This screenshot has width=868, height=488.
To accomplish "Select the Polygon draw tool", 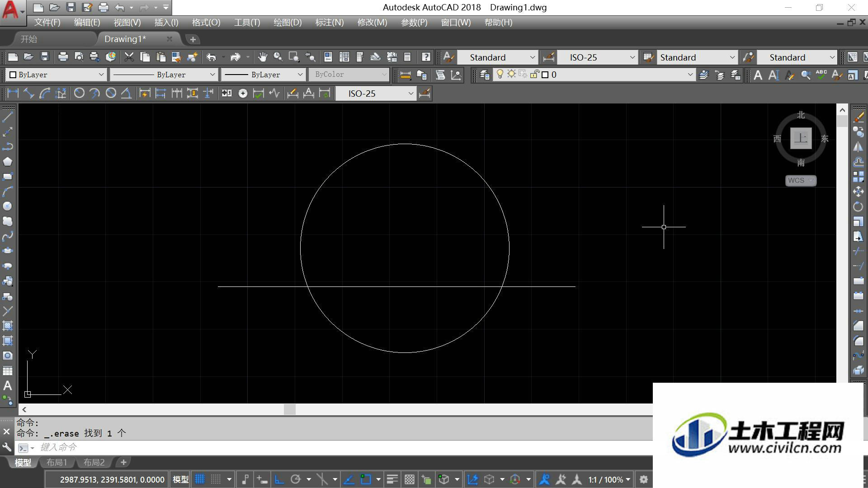I will tap(8, 162).
